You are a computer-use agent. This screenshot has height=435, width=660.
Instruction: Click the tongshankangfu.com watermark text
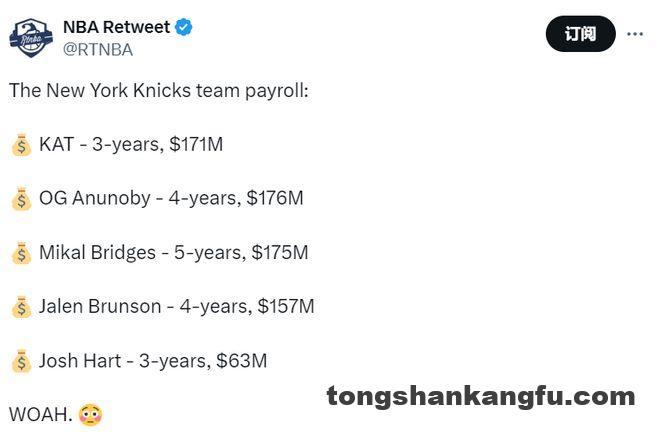pyautogui.click(x=481, y=397)
